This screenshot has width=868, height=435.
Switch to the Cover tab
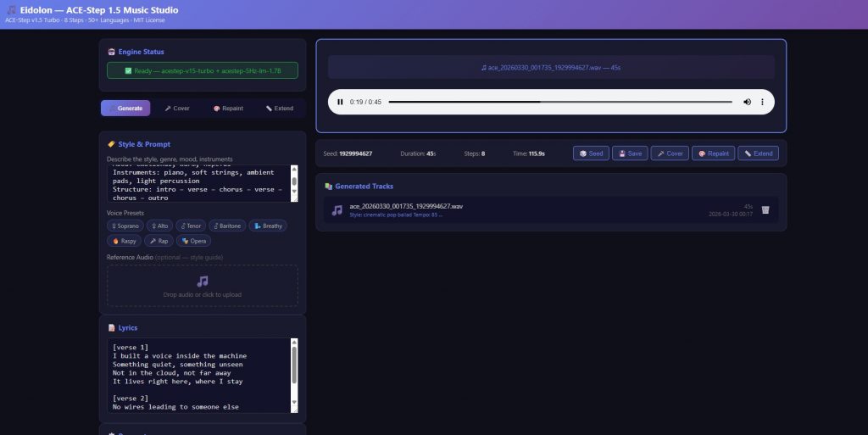[176, 108]
